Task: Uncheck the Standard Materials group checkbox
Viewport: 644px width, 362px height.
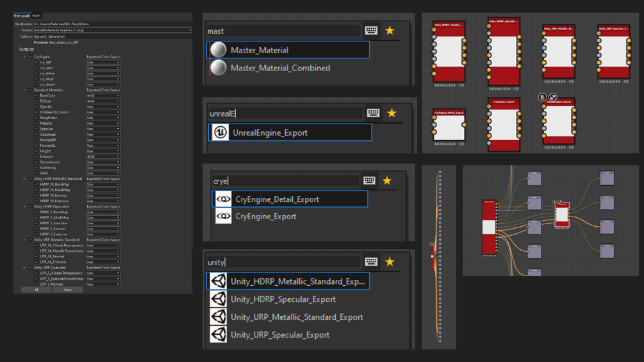Action: coord(30,90)
